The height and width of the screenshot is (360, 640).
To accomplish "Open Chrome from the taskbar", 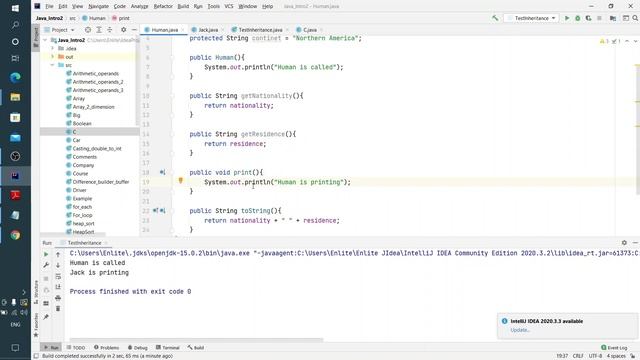I will click(15, 235).
